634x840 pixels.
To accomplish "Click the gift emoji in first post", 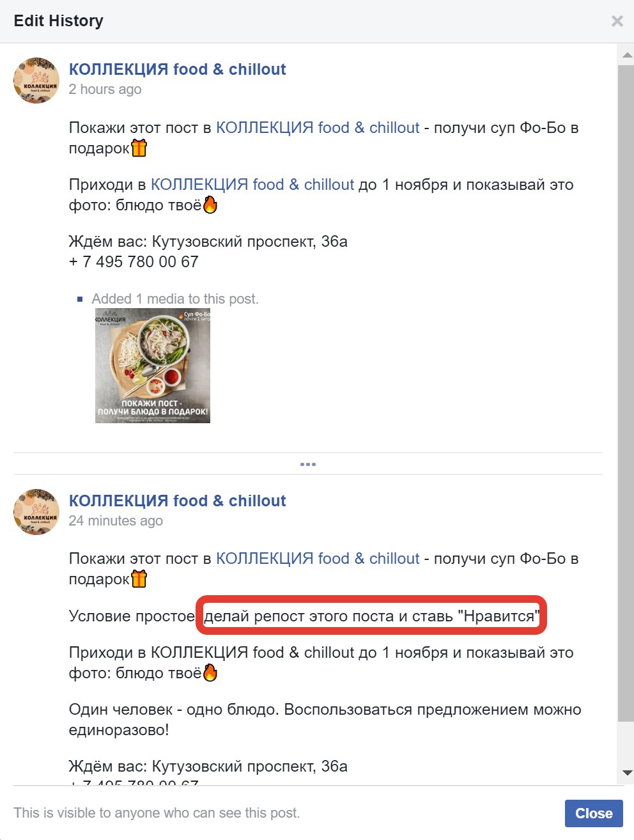I will tap(139, 148).
